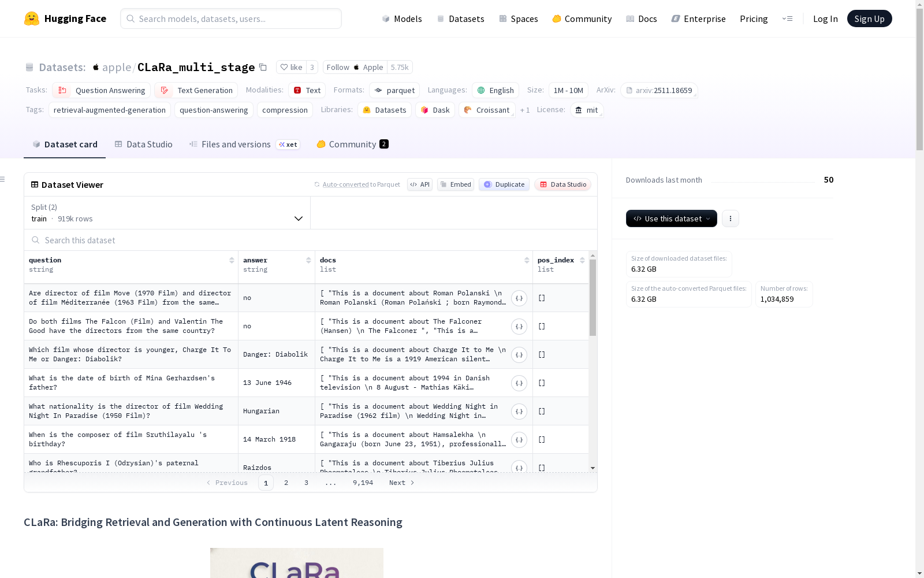Show the +1 more libraries
The height and width of the screenshot is (578, 924).
pos(525,110)
